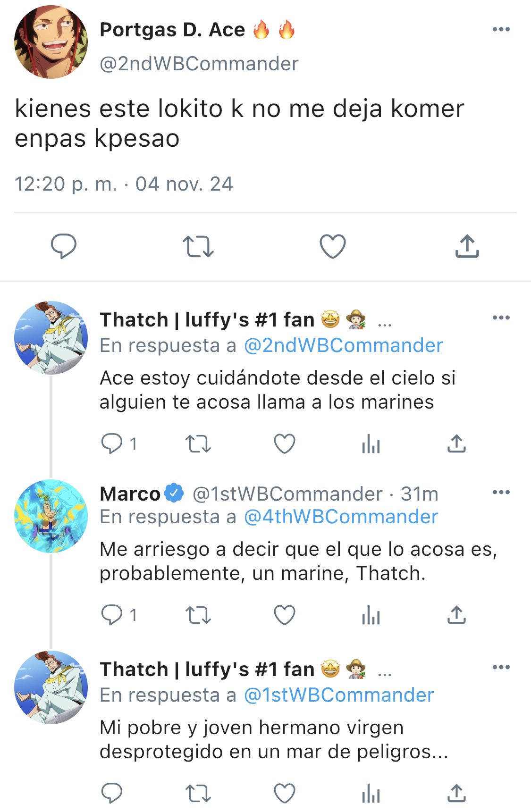Share Marco's reply tweet
Image resolution: width=531 pixels, height=812 pixels.
coord(456,615)
